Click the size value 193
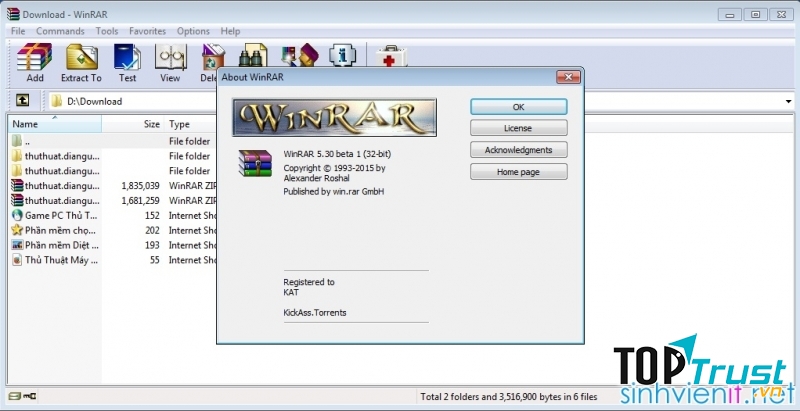The height and width of the screenshot is (411, 800). (152, 245)
